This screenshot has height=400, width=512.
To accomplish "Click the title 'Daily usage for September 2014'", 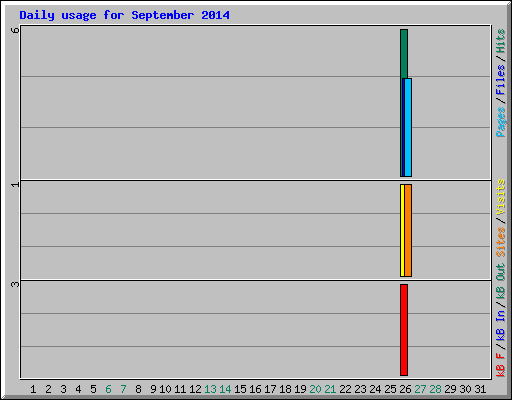I will 124,15.
